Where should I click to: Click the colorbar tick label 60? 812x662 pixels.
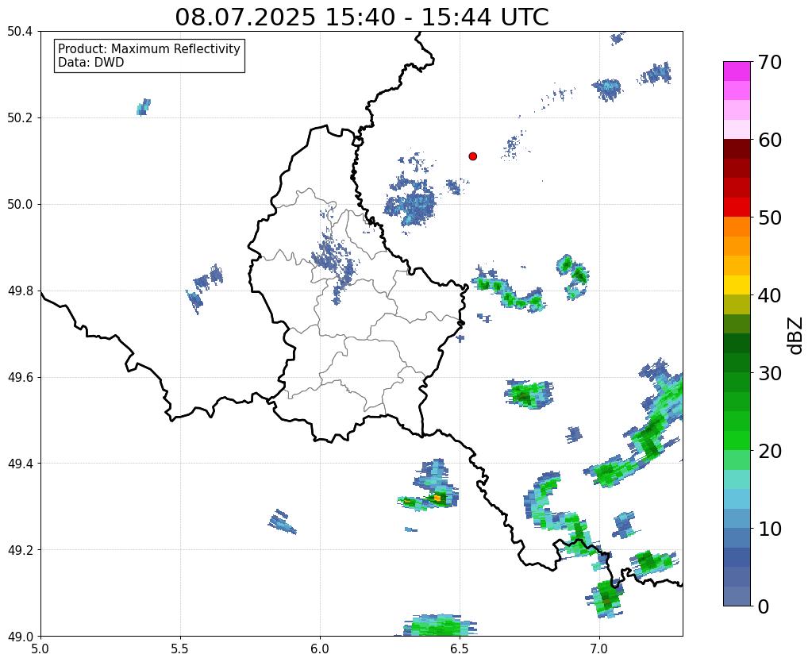(769, 140)
